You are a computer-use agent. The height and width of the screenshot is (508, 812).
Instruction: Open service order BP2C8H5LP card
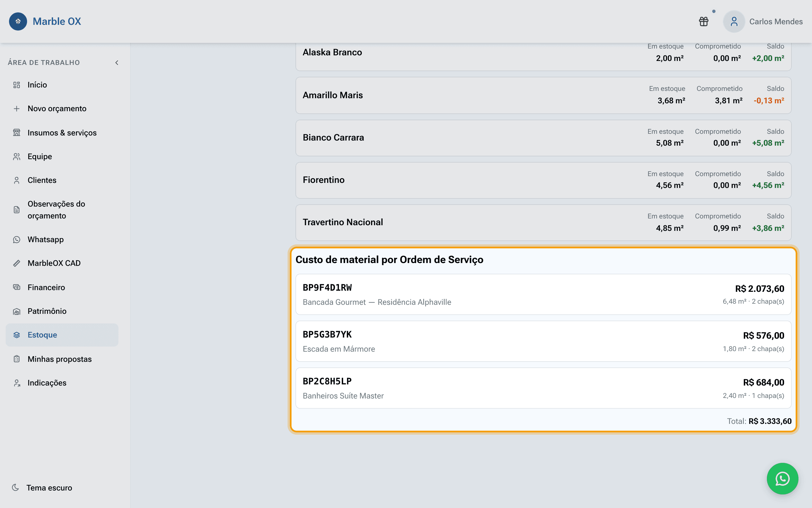coord(543,388)
